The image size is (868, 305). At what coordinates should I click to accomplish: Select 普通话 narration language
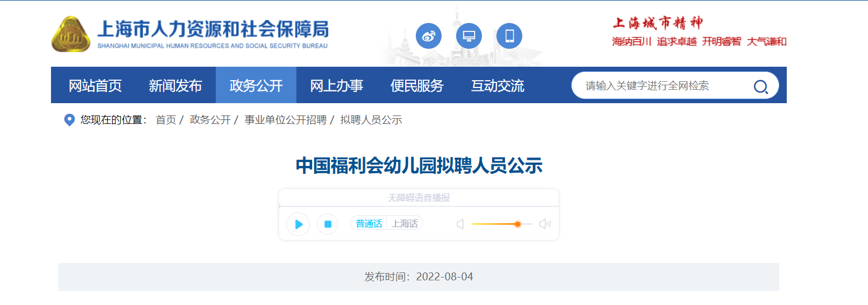(x=369, y=224)
